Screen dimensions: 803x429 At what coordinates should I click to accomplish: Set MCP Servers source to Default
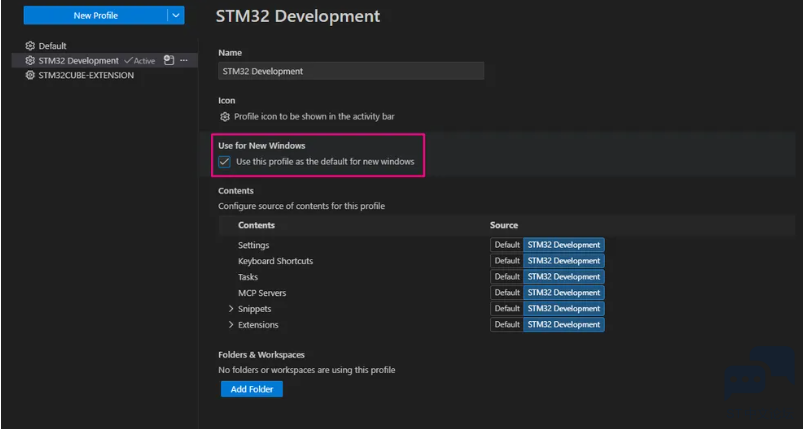click(x=507, y=292)
